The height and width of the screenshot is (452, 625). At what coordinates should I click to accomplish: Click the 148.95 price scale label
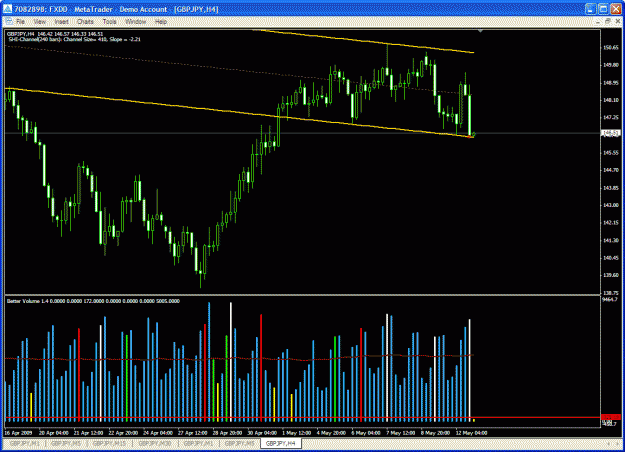point(611,83)
